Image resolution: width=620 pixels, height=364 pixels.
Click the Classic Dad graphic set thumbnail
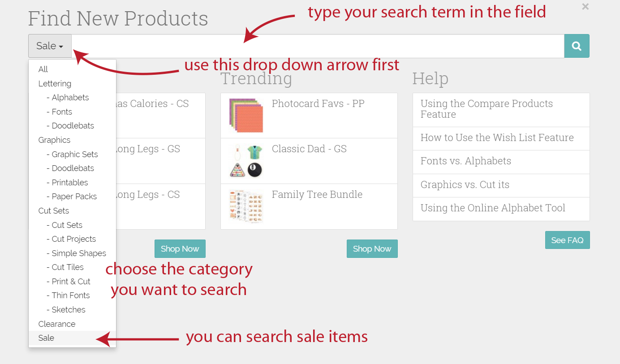pos(246,161)
